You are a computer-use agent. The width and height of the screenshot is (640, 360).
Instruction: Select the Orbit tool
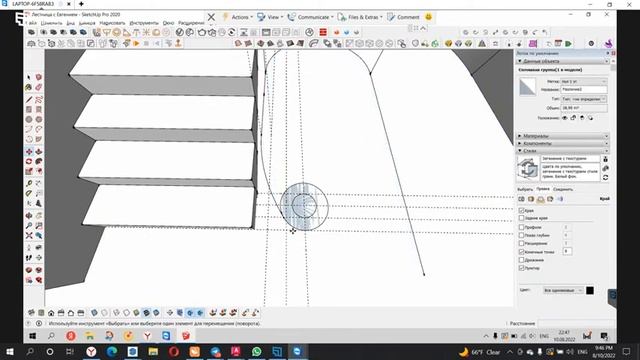[29, 216]
